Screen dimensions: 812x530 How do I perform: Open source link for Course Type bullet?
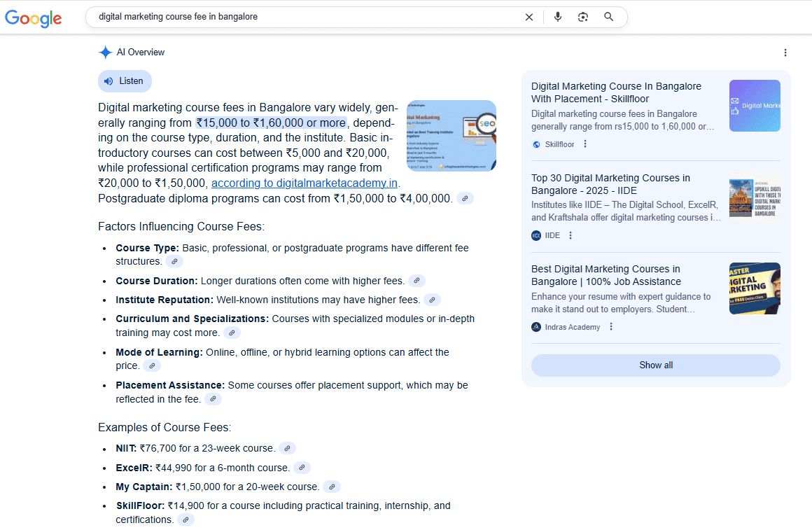[x=174, y=262]
